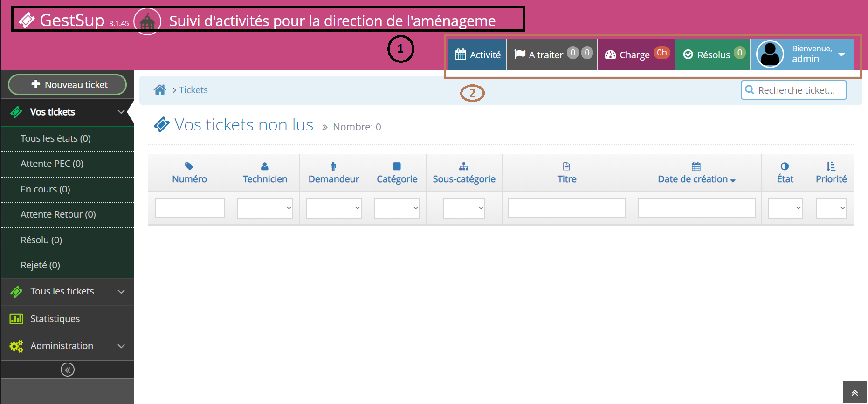Focus the Recherche ticket search field

click(794, 90)
